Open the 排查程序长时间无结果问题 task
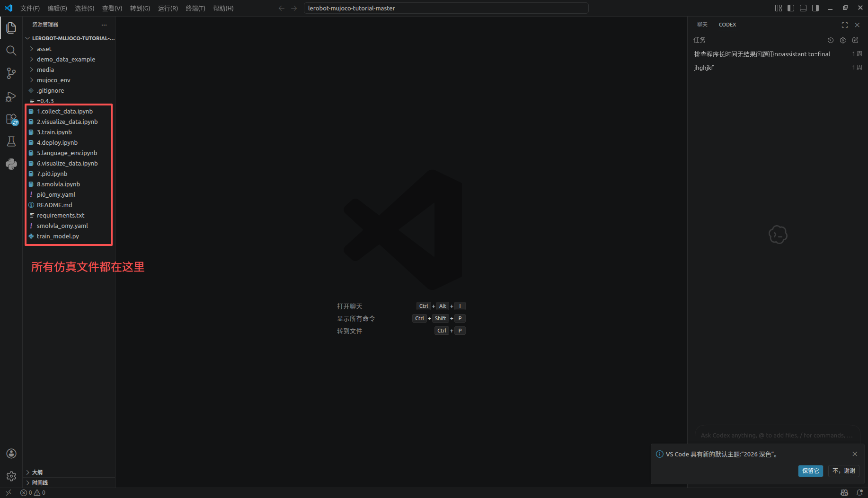The width and height of the screenshot is (868, 498). pos(778,54)
